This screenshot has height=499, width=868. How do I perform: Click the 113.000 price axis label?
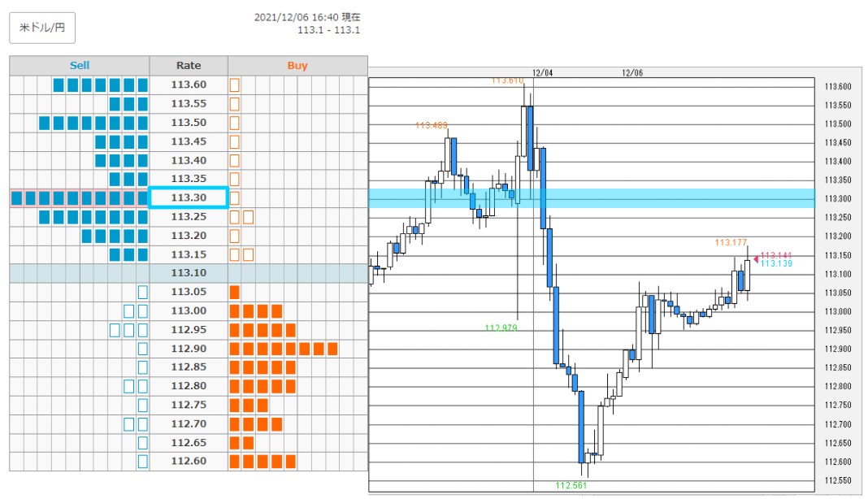[838, 311]
